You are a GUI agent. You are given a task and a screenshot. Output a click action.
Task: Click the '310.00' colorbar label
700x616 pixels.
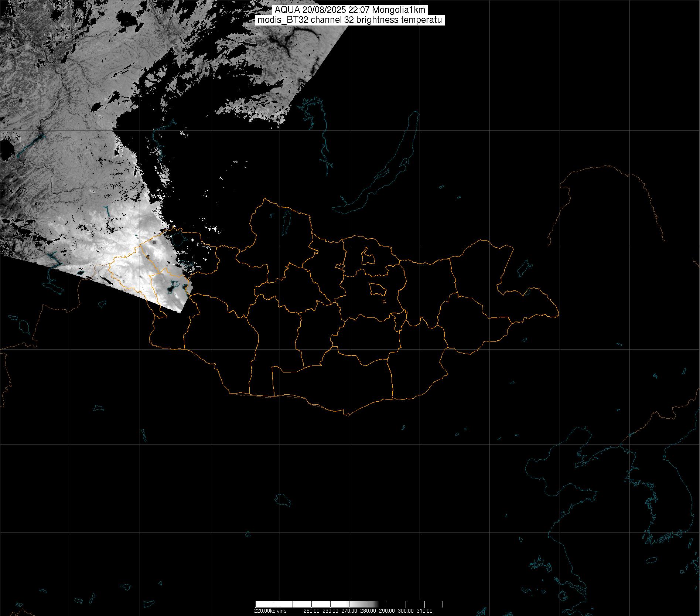[425, 611]
